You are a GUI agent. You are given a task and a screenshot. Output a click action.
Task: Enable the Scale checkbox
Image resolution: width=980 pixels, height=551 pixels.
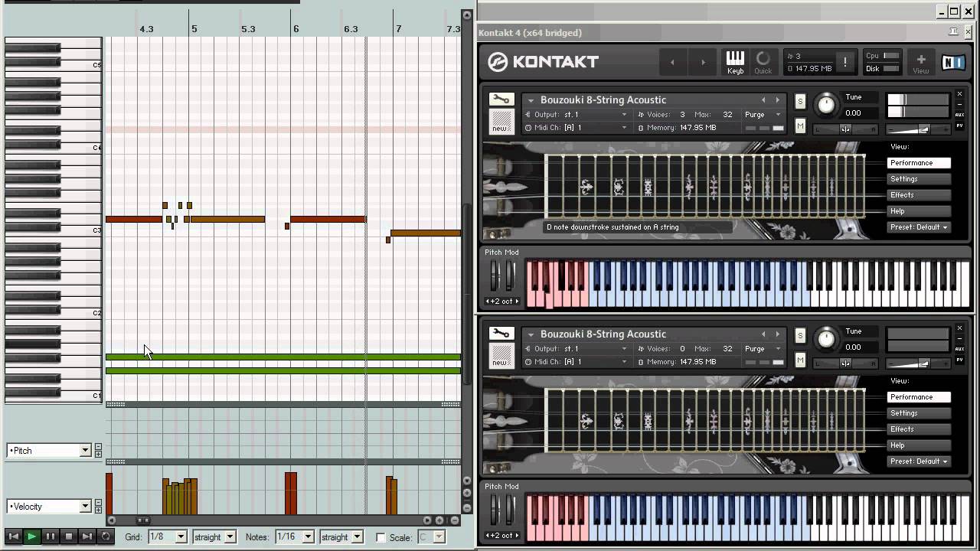[381, 538]
